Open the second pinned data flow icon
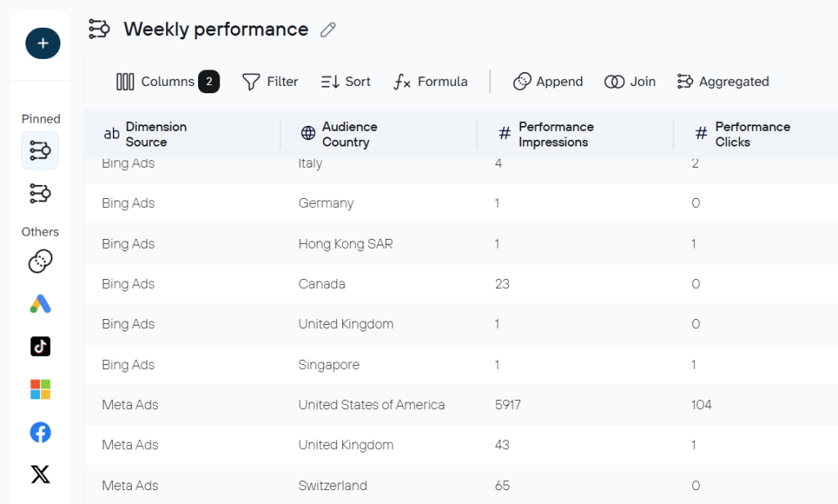Image resolution: width=838 pixels, height=504 pixels. point(40,193)
